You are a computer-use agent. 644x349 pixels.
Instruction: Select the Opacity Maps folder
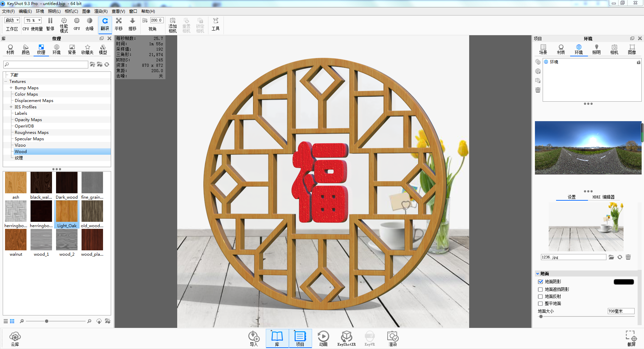coord(28,120)
